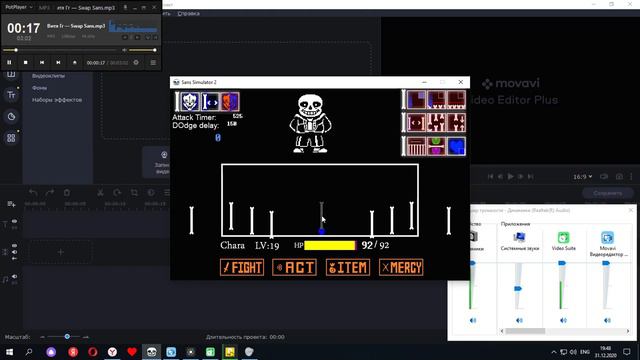
Task: Select second attack pattern in top row
Action: (436, 100)
